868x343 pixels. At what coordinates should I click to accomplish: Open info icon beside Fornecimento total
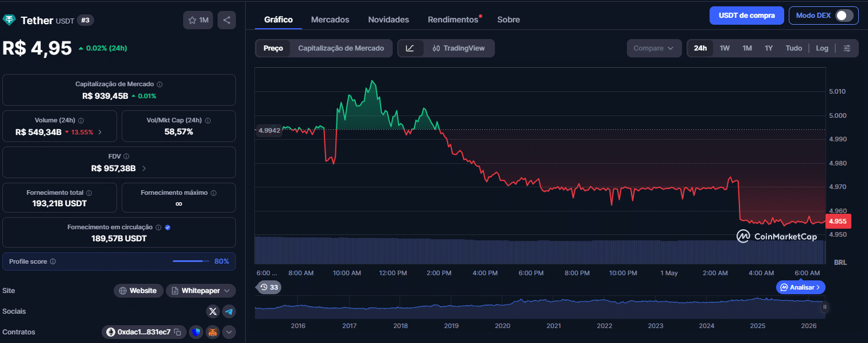tap(89, 193)
